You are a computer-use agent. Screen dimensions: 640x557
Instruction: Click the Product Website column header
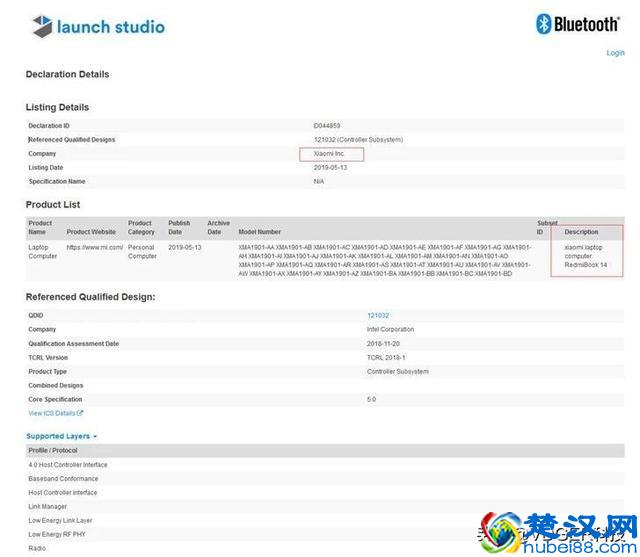(91, 232)
